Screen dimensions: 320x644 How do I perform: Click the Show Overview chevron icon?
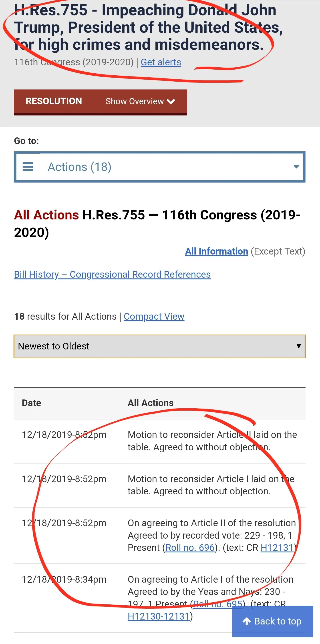[171, 102]
